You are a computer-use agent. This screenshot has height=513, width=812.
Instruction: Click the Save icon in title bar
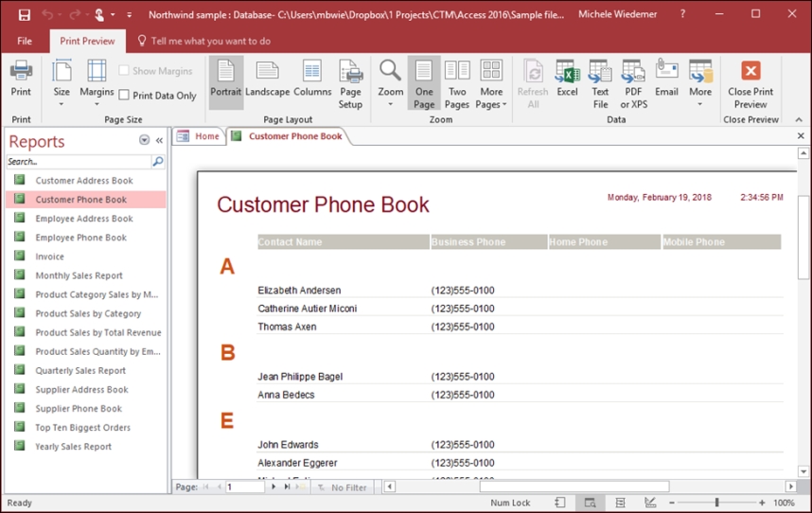(x=25, y=15)
